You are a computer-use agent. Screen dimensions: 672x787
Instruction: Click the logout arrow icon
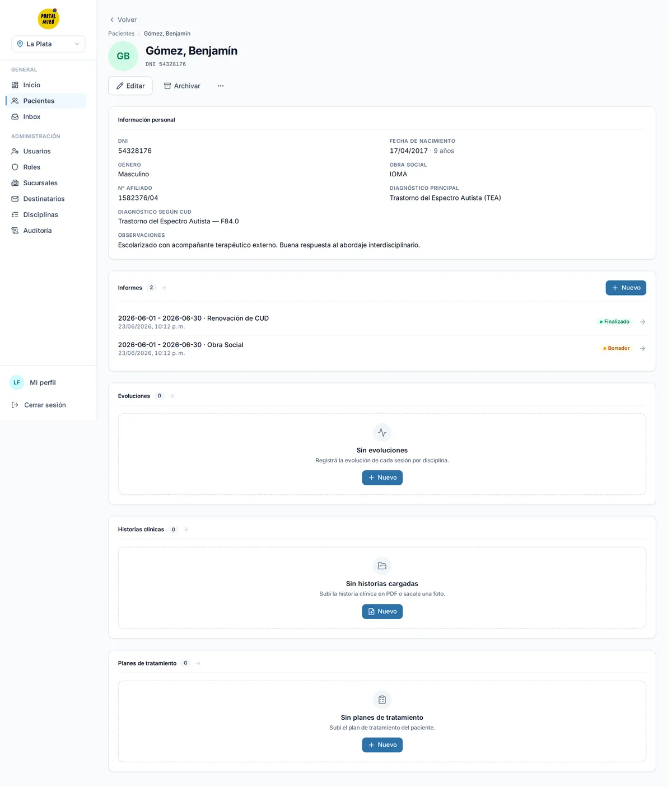tap(15, 405)
